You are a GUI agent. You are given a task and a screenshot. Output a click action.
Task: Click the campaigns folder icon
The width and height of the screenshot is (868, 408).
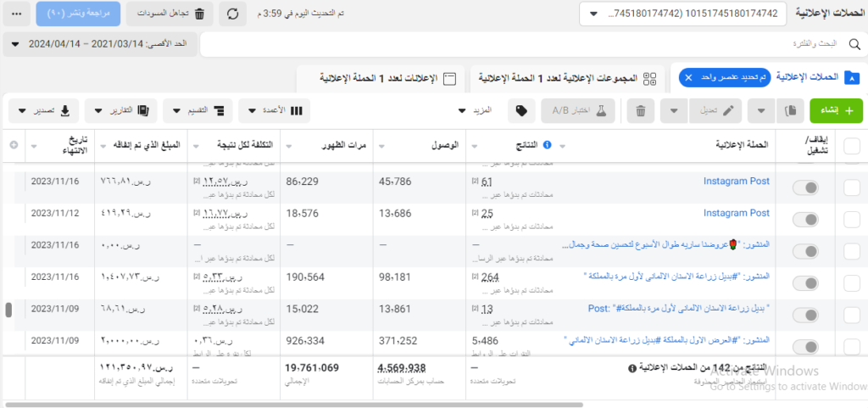[851, 78]
